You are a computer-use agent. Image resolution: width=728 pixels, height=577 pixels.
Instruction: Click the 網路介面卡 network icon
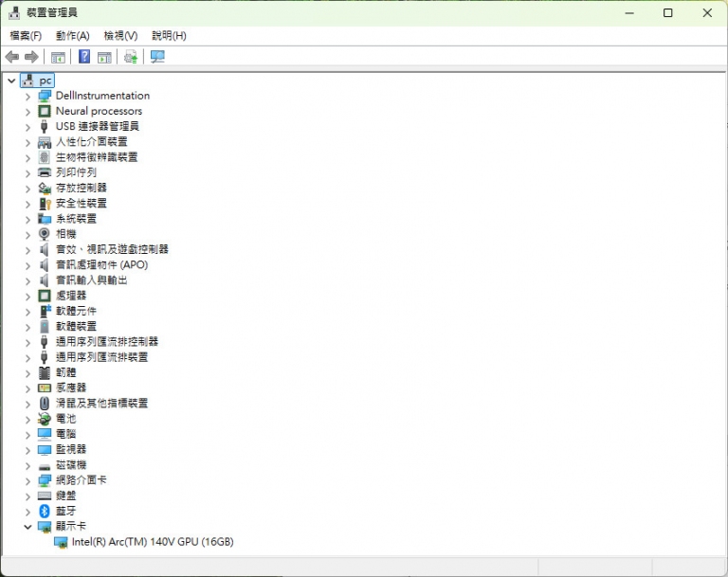click(45, 480)
